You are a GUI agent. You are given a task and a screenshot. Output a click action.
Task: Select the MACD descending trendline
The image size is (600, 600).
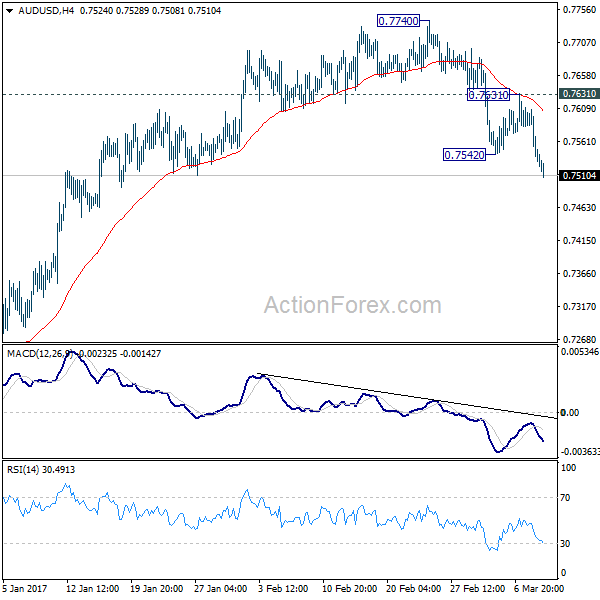[x=407, y=396]
